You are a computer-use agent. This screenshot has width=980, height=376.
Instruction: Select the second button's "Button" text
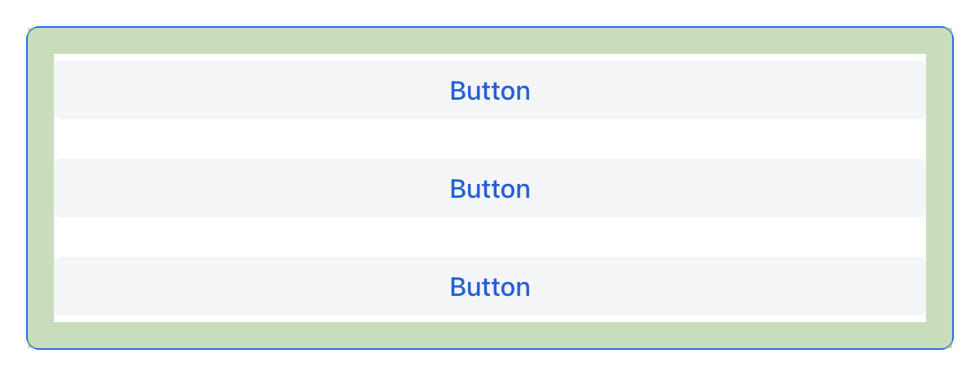point(490,189)
